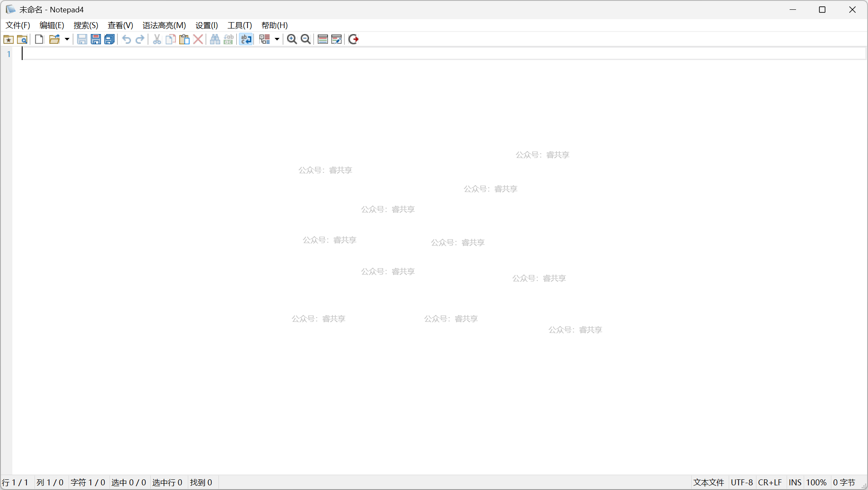Click the grayed Save icon
The width and height of the screenshot is (868, 490).
point(82,40)
